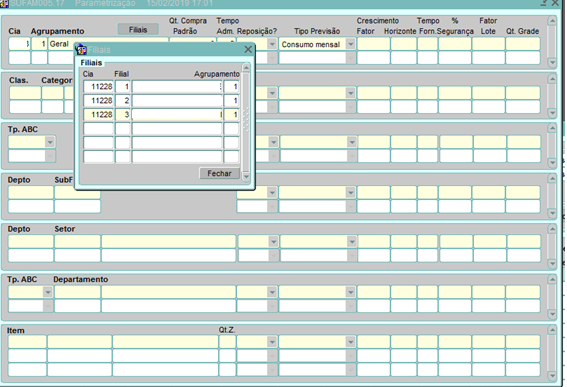Click first Depto field in Depto SubF section
The width and height of the screenshot is (567, 387).
[x=31, y=192]
